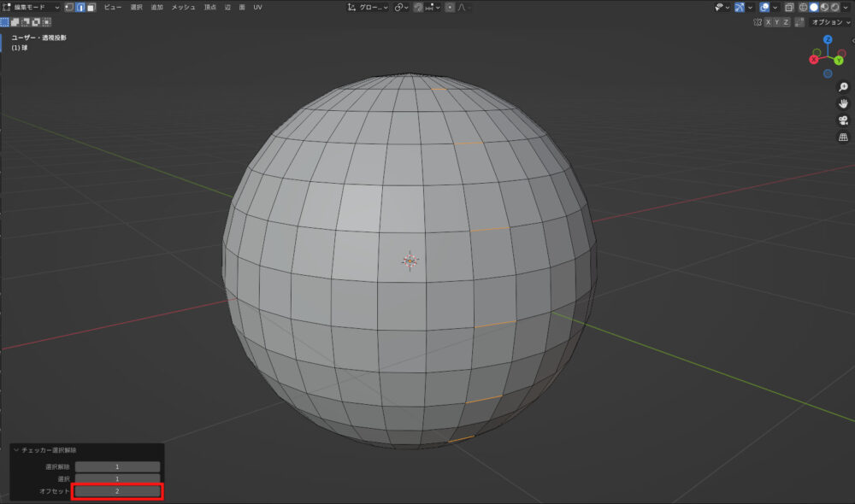Select the invert selection mode icon
855x504 pixels.
click(x=36, y=22)
